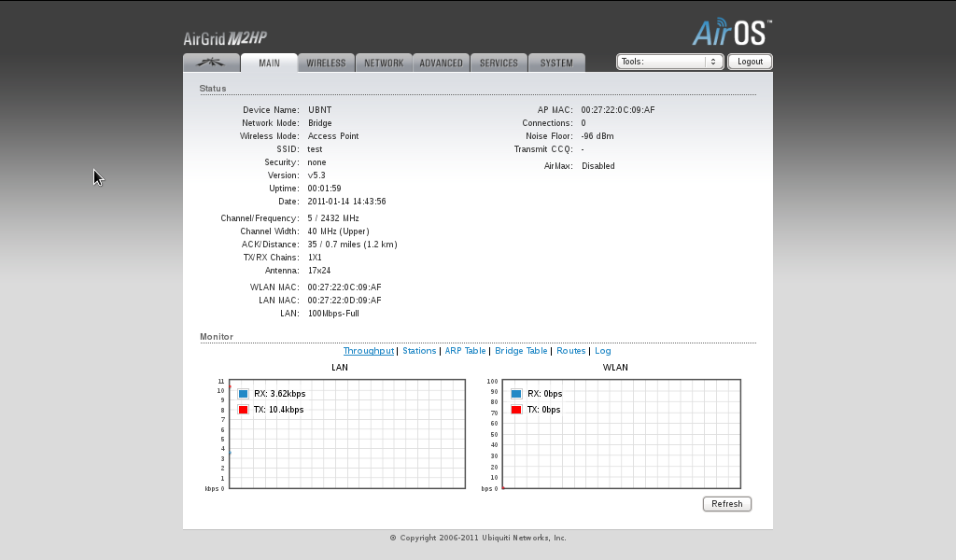956x560 pixels.
Task: Click the AirMax value Disabled
Action: (x=598, y=166)
